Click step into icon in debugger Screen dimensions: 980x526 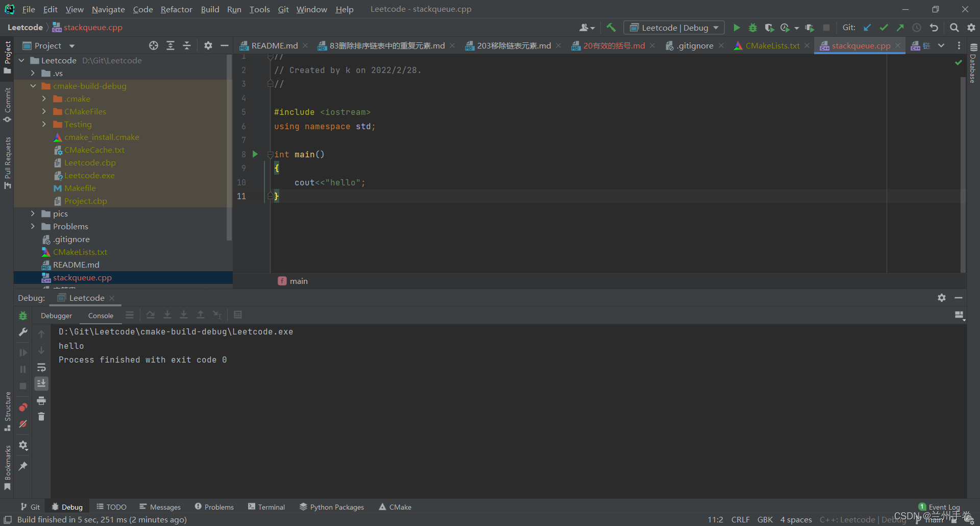coord(167,315)
